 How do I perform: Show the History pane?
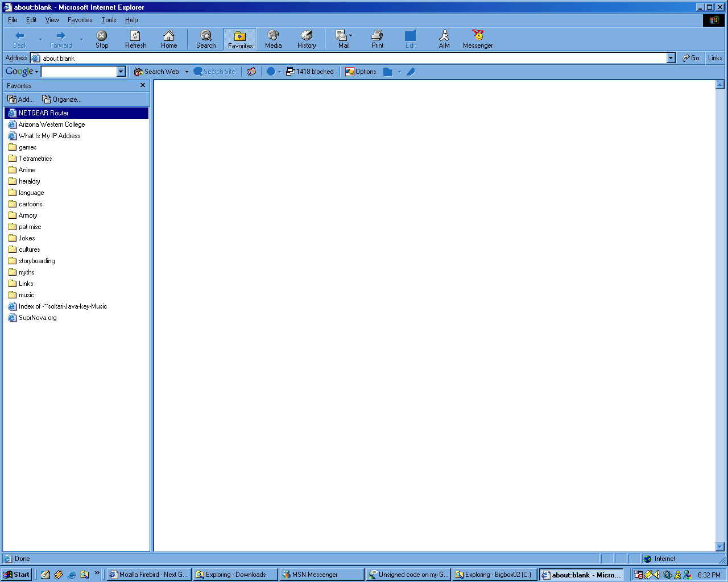click(x=307, y=39)
